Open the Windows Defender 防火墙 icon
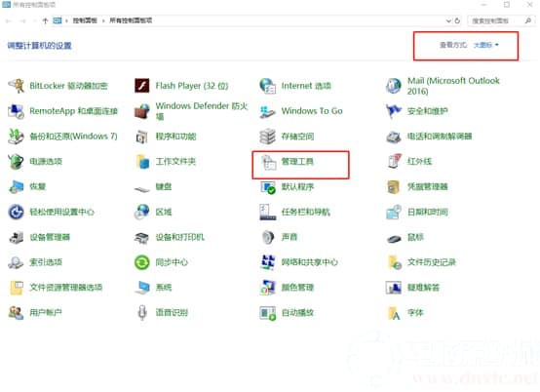The width and height of the screenshot is (540, 392). pyautogui.click(x=142, y=111)
